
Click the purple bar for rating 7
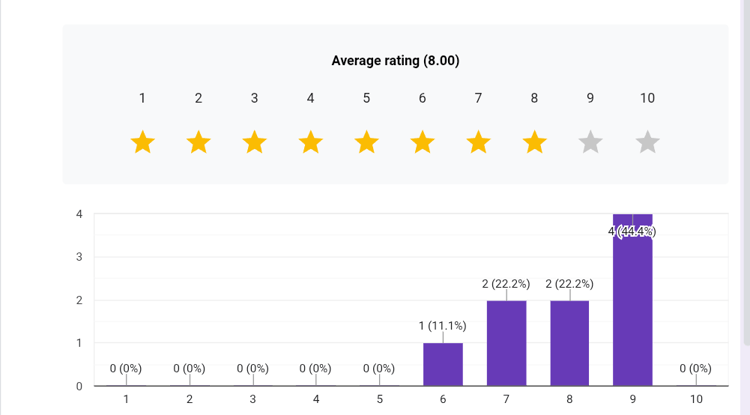tap(506, 343)
